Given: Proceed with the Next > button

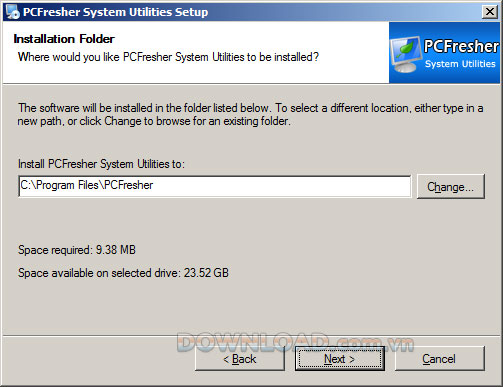Looking at the screenshot, I should tap(340, 359).
